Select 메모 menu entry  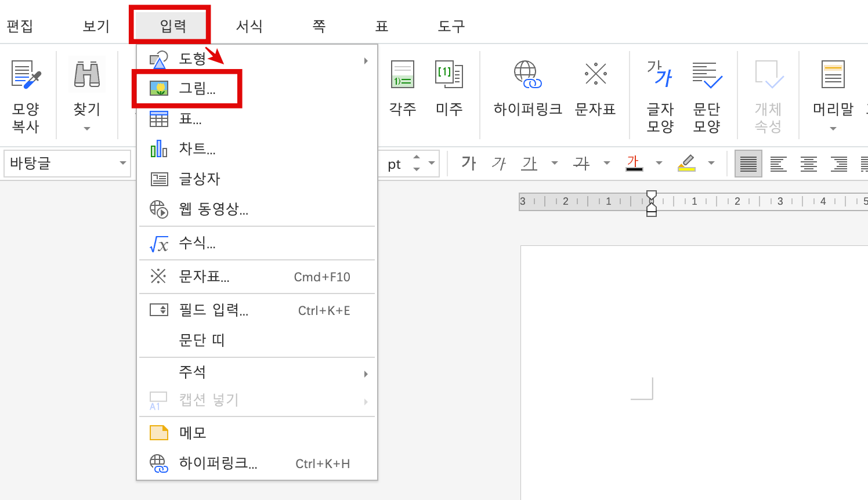tap(257, 433)
